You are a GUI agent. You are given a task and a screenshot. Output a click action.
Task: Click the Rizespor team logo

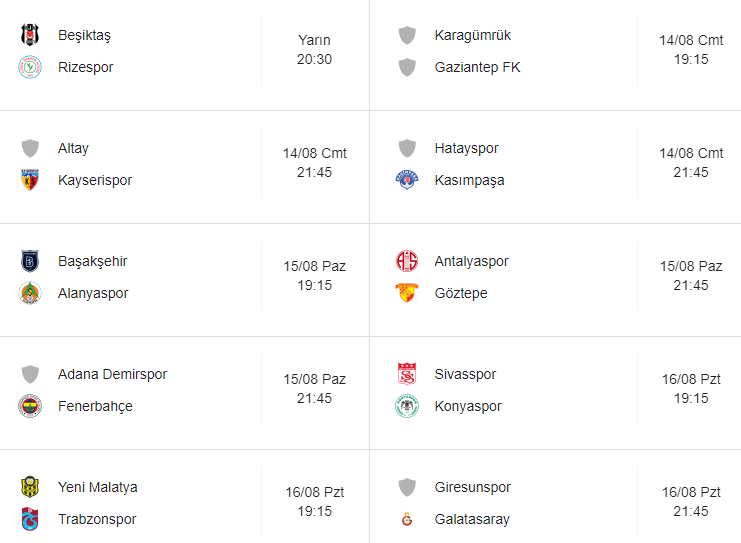pos(30,67)
